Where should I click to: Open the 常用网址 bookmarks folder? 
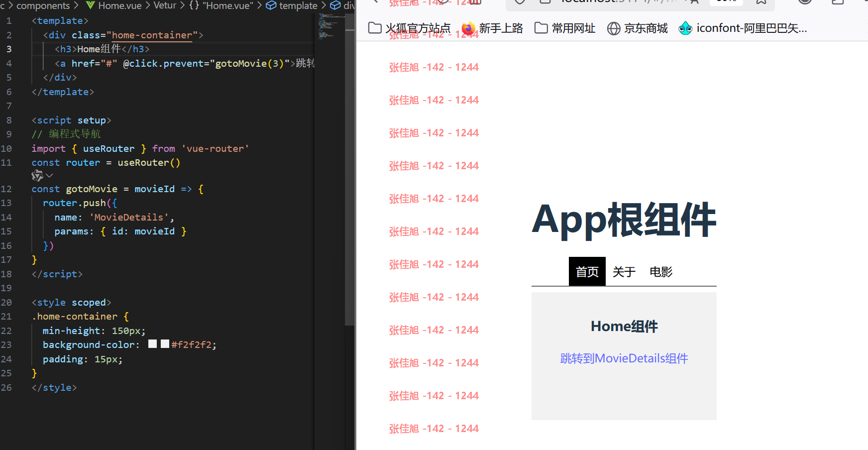(x=574, y=28)
